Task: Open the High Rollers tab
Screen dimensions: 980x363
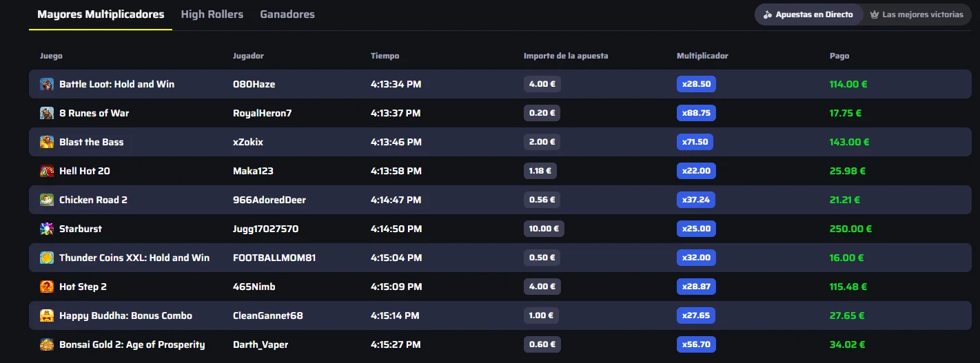Action: pyautogui.click(x=212, y=14)
